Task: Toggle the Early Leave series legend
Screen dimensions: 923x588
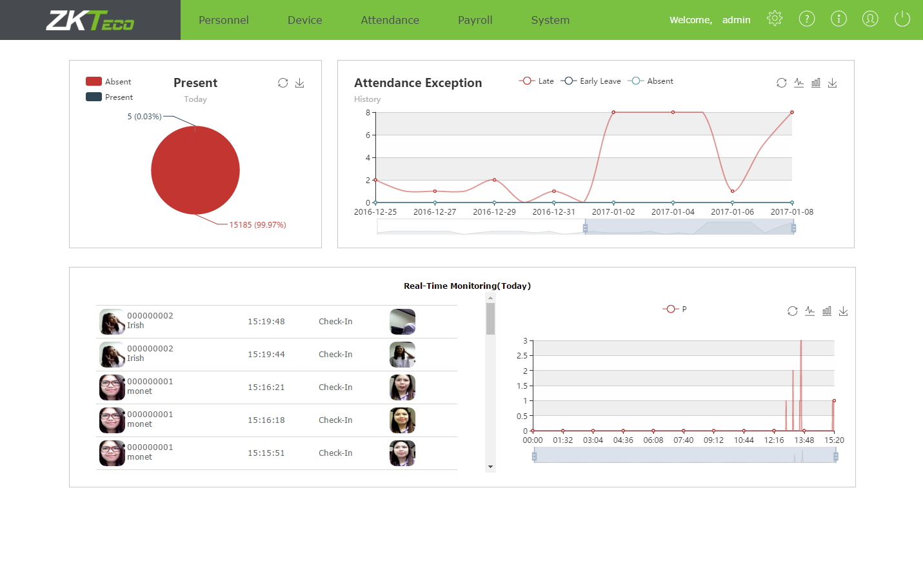Action: [x=591, y=81]
